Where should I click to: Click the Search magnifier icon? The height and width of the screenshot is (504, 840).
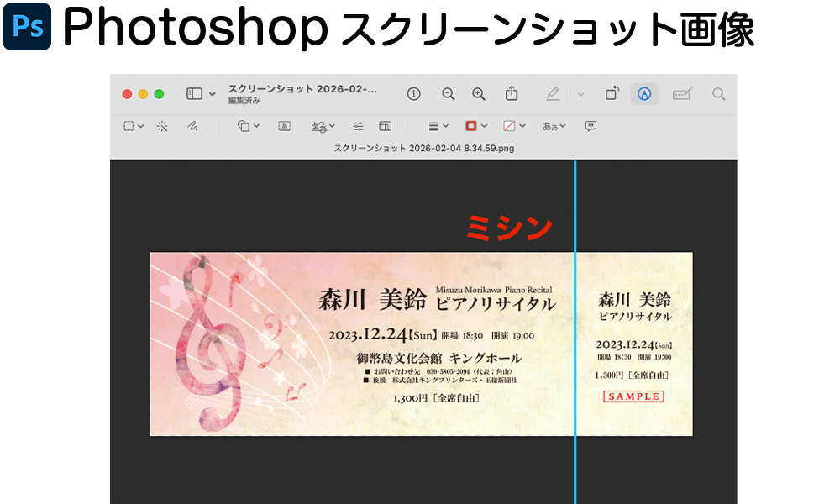(718, 94)
